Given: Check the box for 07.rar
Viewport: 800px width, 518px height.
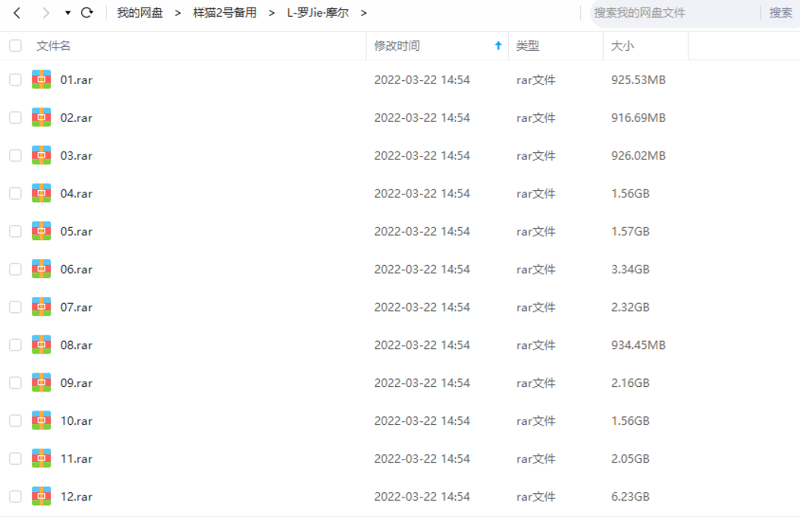Looking at the screenshot, I should [15, 307].
